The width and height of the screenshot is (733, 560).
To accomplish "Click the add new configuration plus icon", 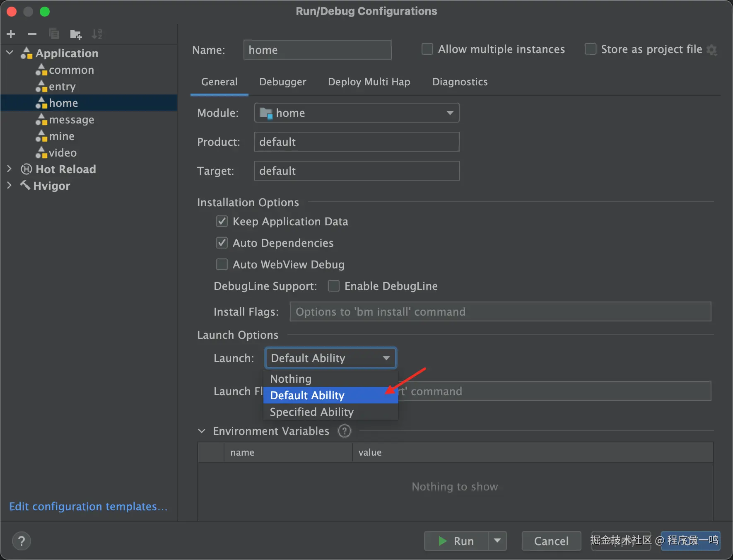I will pyautogui.click(x=11, y=34).
